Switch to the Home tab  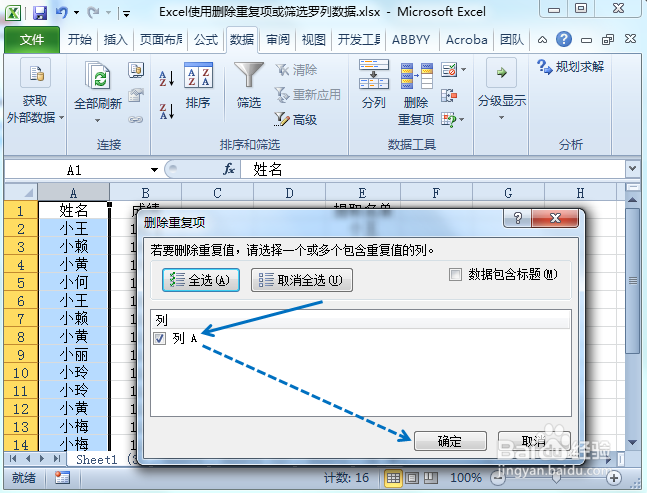click(80, 40)
